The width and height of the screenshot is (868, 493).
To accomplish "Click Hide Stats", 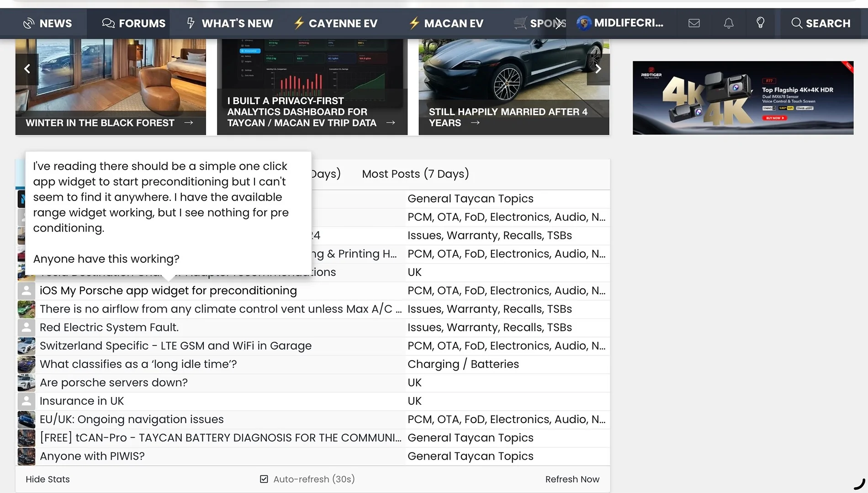I will 48,479.
